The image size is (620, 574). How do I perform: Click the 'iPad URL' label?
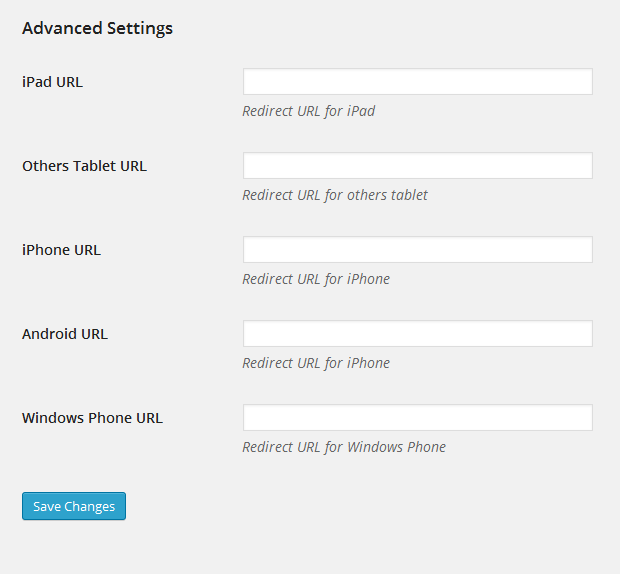pyautogui.click(x=53, y=82)
